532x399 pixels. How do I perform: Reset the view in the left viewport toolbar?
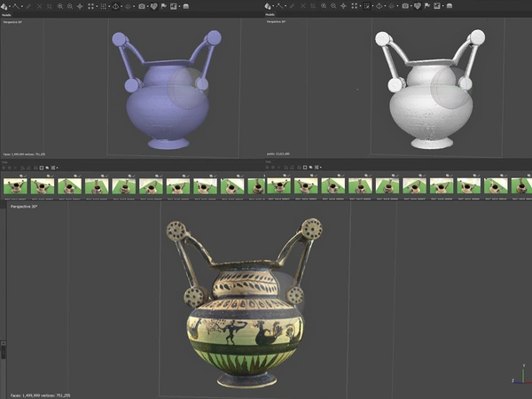coord(81,6)
